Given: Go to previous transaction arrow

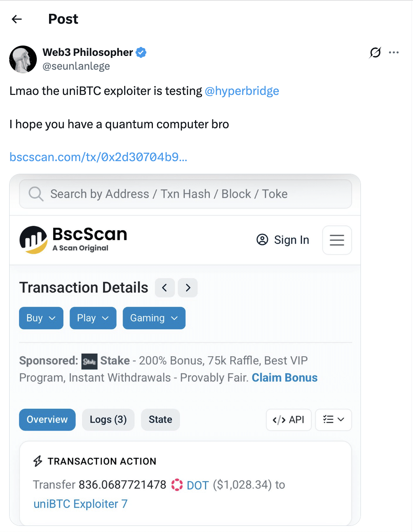Looking at the screenshot, I should [x=165, y=288].
